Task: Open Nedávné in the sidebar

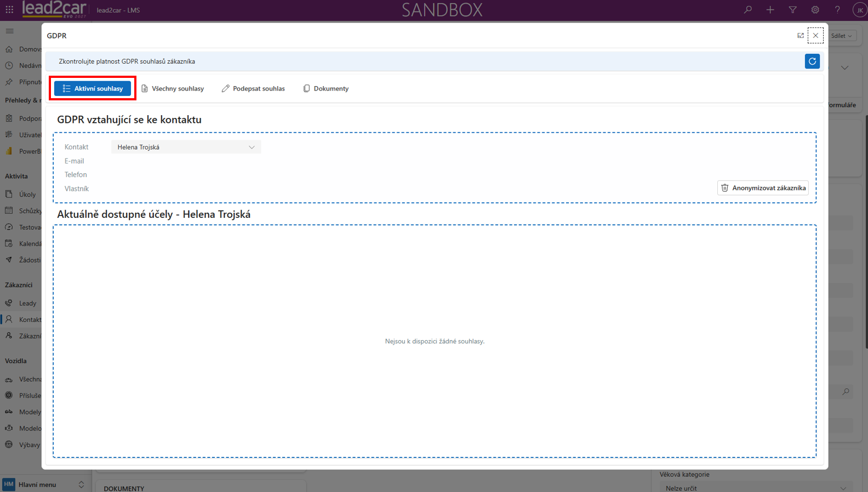Action: pyautogui.click(x=22, y=66)
